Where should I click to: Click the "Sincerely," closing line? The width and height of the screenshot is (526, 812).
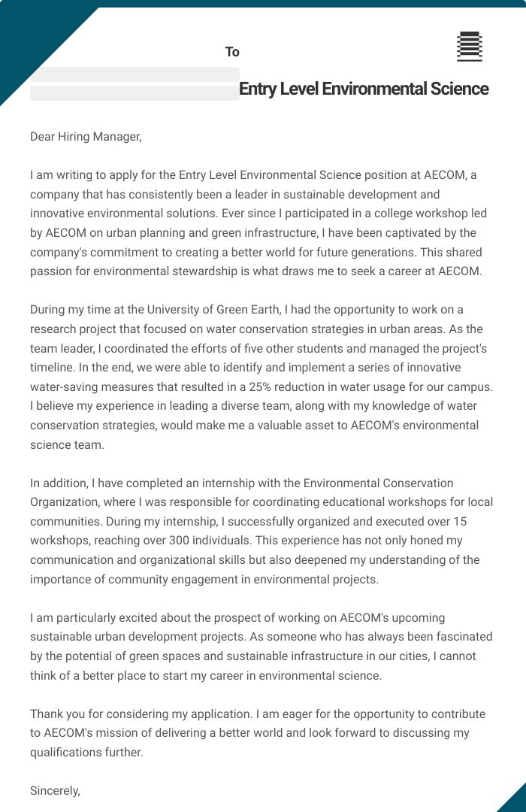(55, 791)
